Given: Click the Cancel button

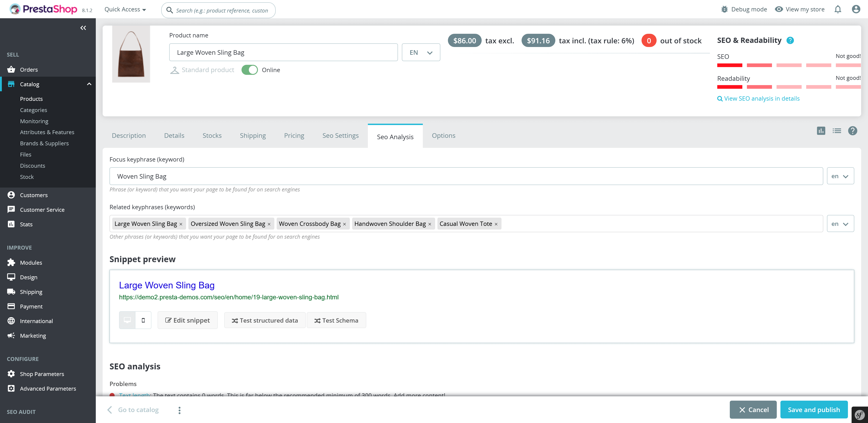Looking at the screenshot, I should (x=753, y=410).
